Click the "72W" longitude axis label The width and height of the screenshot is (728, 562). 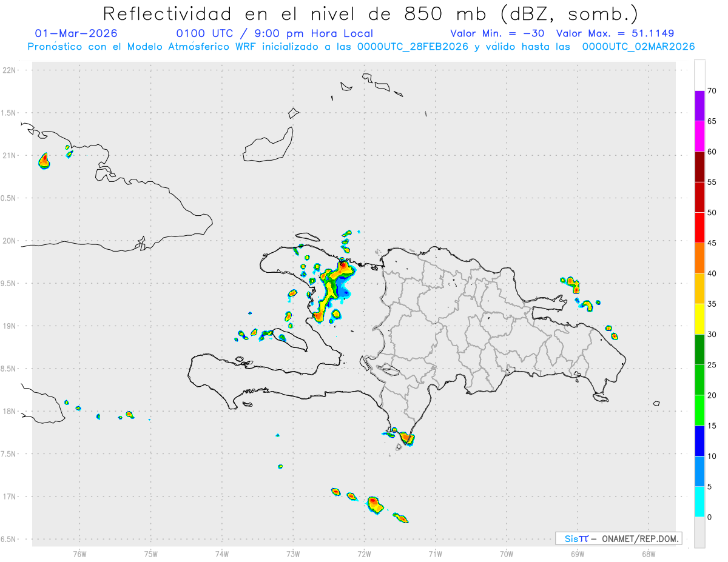tap(364, 554)
